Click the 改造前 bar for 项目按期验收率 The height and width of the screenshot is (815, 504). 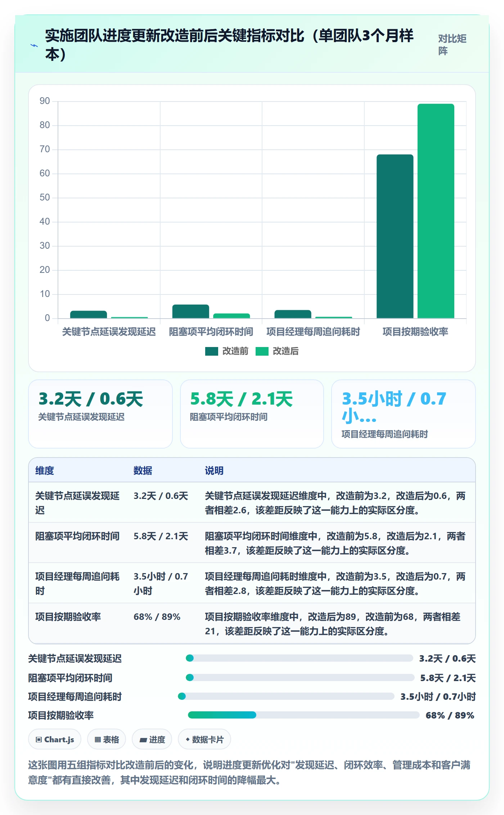click(395, 236)
